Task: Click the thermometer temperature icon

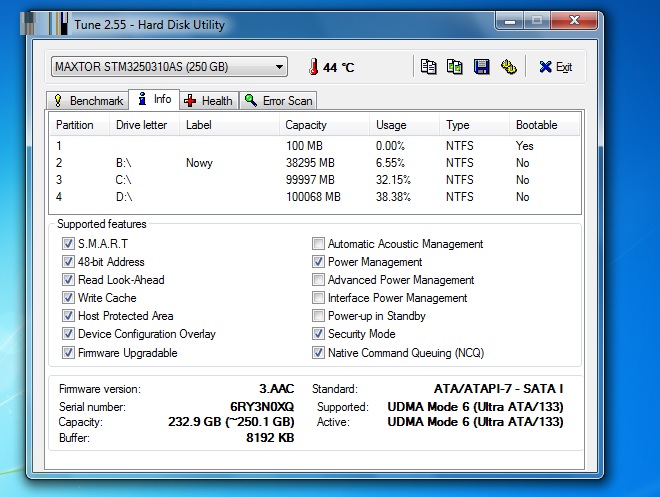Action: point(313,67)
